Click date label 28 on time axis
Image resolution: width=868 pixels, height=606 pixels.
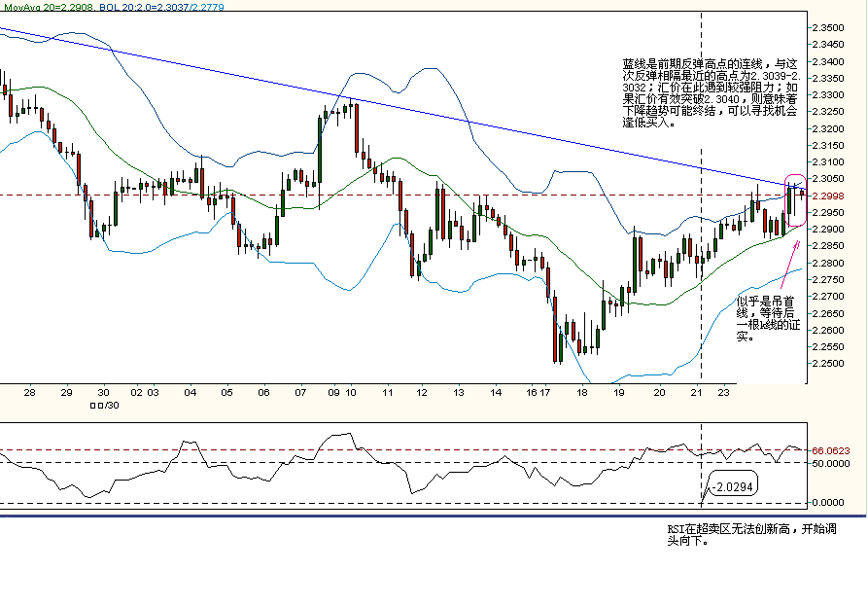tap(30, 393)
